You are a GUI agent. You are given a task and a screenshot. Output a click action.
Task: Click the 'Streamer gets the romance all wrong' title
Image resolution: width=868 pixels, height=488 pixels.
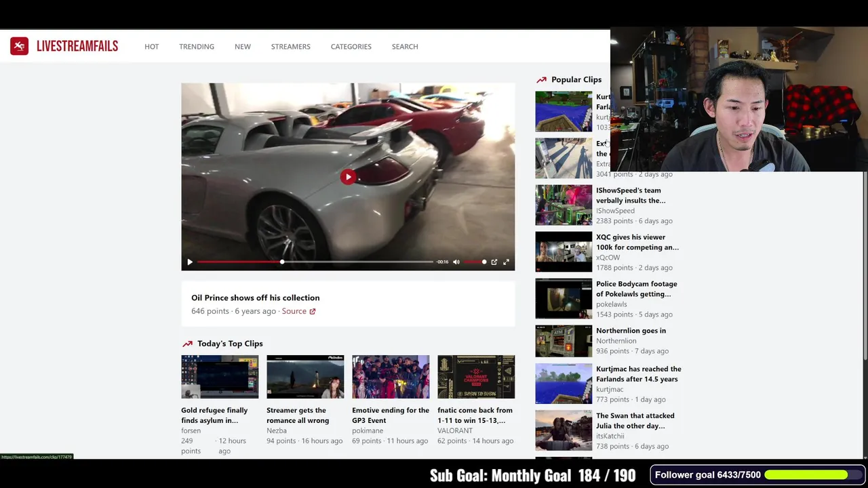pyautogui.click(x=298, y=415)
